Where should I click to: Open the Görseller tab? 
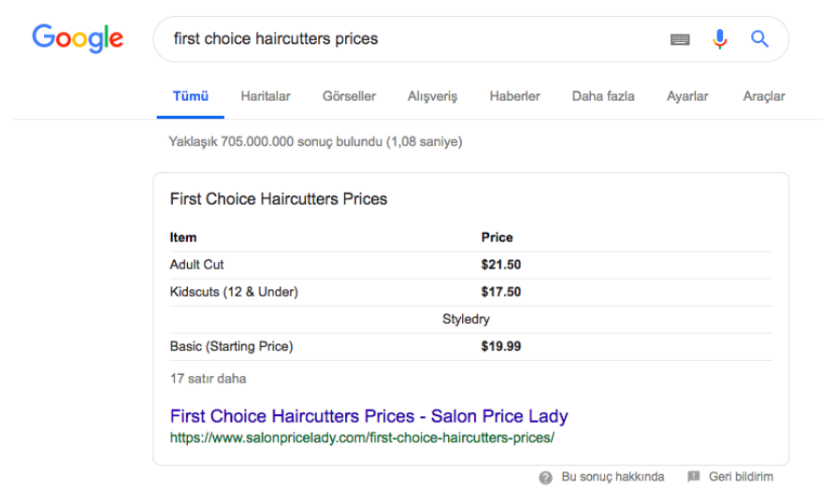coord(349,96)
